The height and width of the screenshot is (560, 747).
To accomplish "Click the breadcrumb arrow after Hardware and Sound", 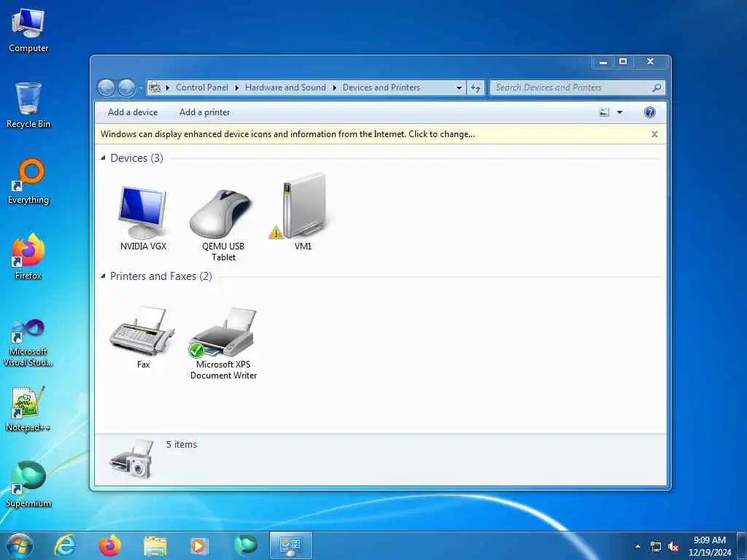I will click(x=334, y=87).
